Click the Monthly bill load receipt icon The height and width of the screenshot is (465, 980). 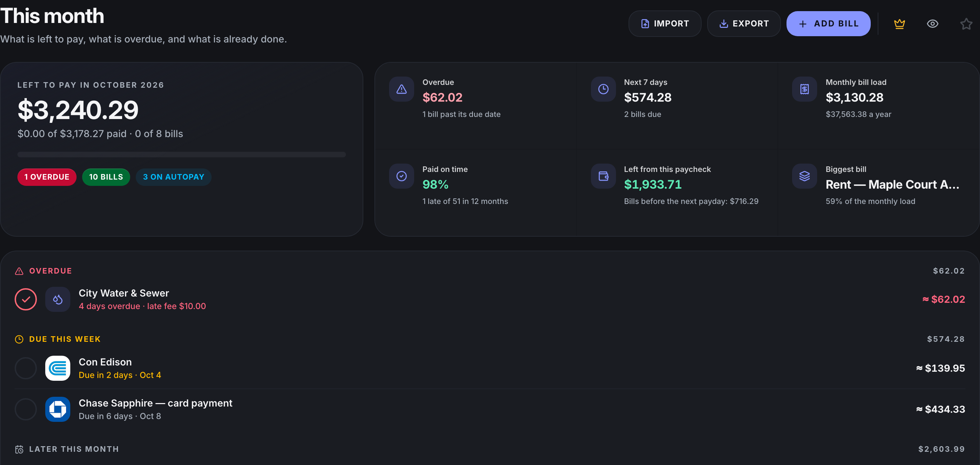point(804,89)
